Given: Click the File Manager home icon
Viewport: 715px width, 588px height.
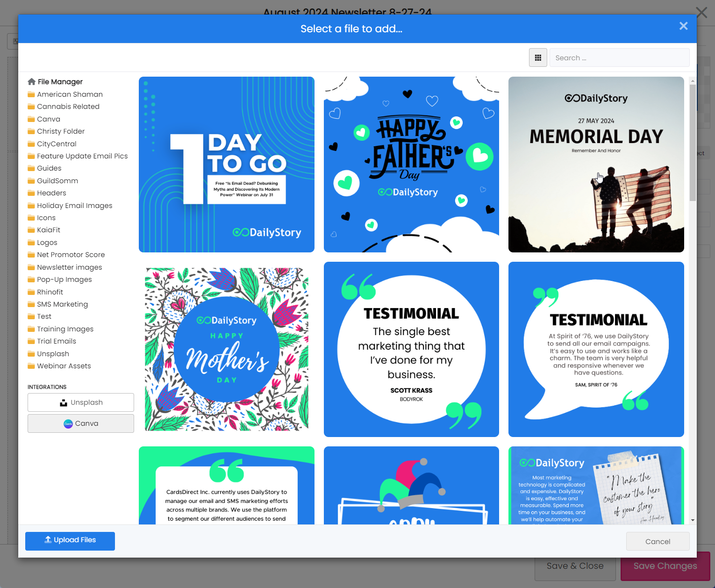Looking at the screenshot, I should (32, 82).
